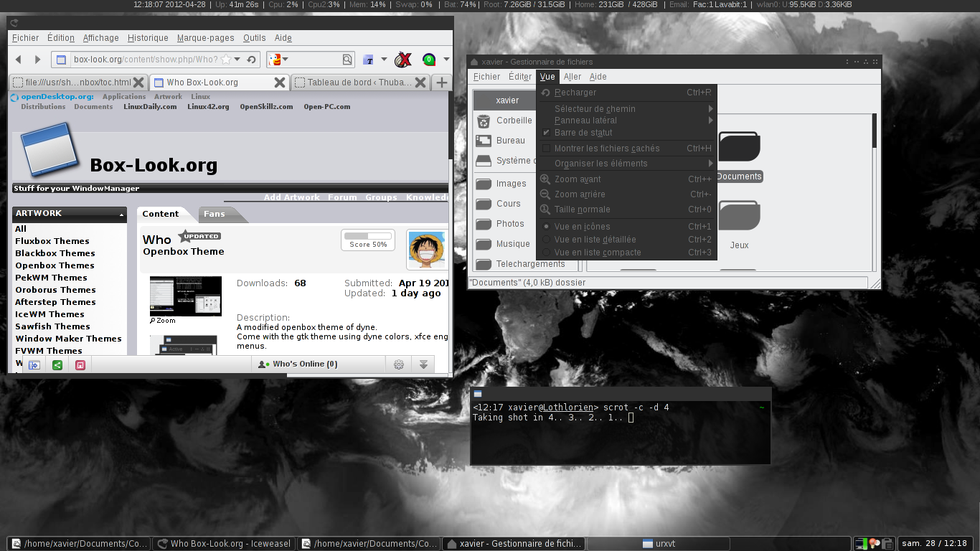The image size is (980, 551).
Task: Open Openbox Themes sidebar link
Action: (x=55, y=265)
